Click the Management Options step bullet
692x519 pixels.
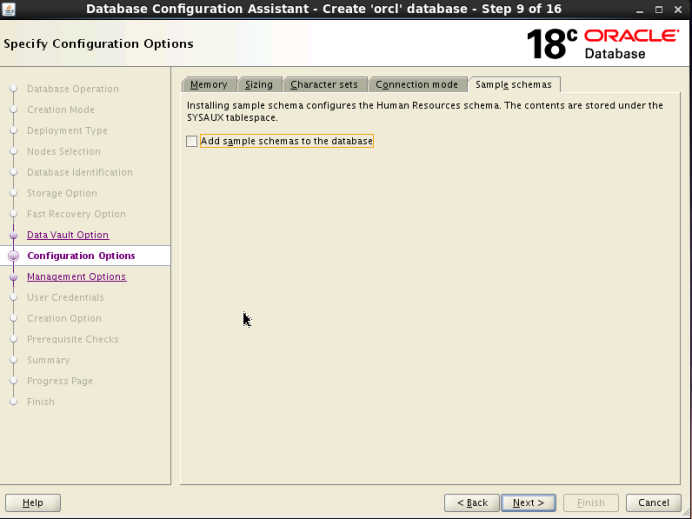pos(13,277)
